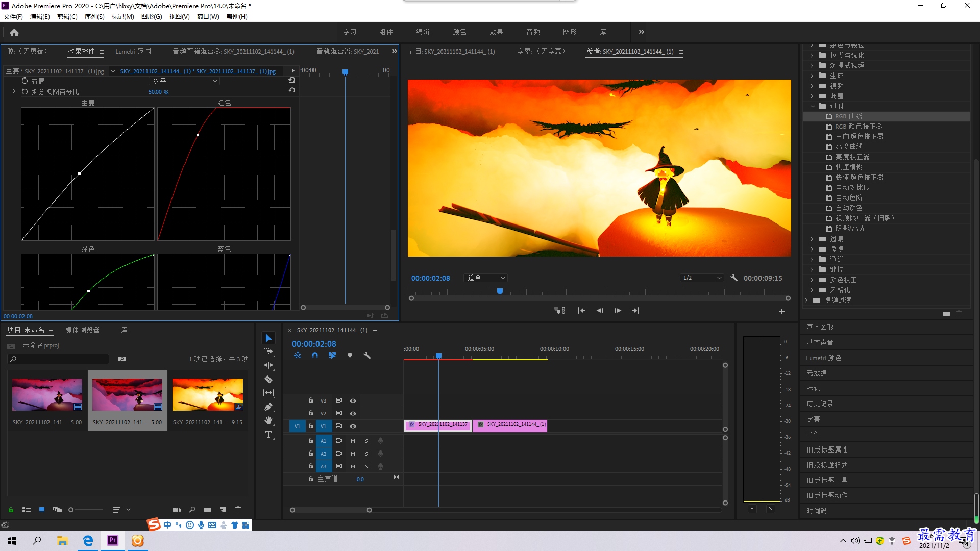Select the Hand tool
Viewport: 980px width, 551px height.
coord(268,420)
